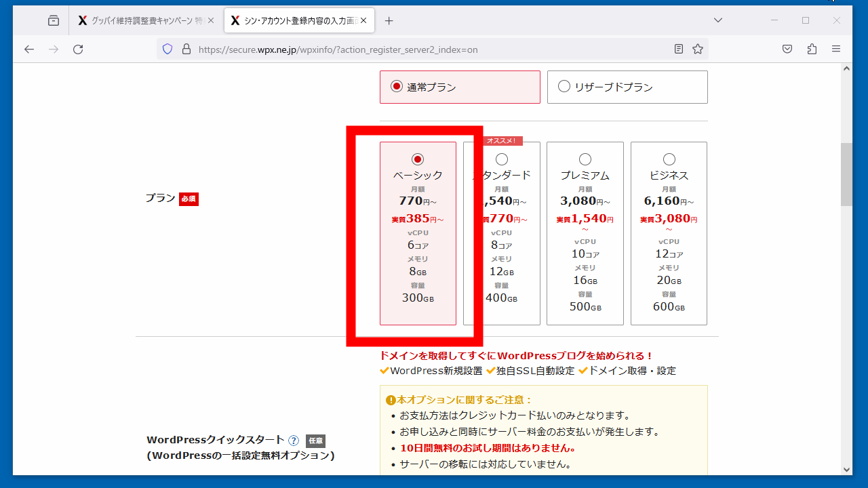Reload the page with the refresh icon

(x=78, y=49)
